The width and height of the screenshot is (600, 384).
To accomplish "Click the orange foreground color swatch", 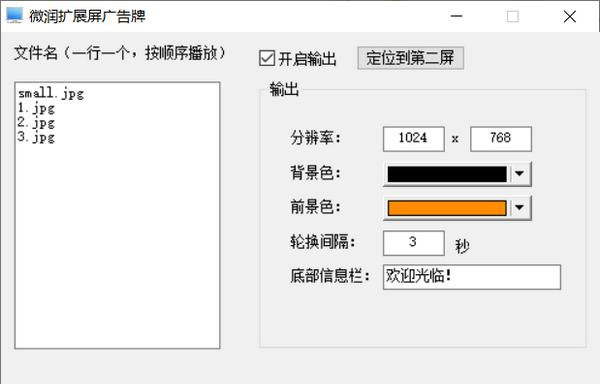I will [x=447, y=208].
